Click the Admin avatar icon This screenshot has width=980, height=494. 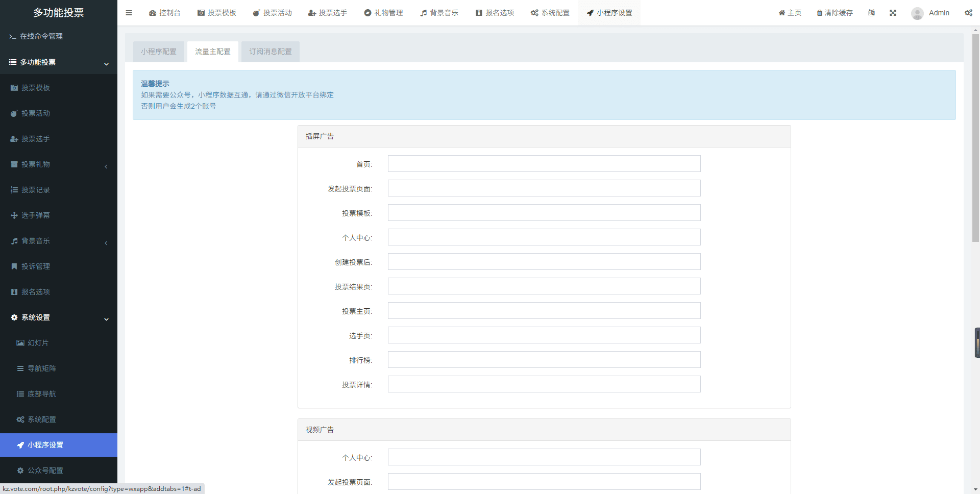coord(917,13)
